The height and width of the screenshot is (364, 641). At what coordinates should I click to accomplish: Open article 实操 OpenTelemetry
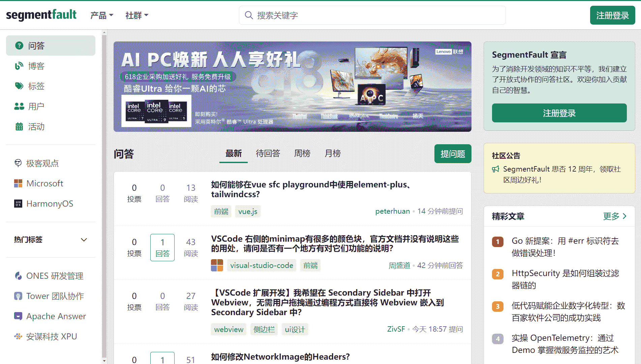tap(565, 344)
